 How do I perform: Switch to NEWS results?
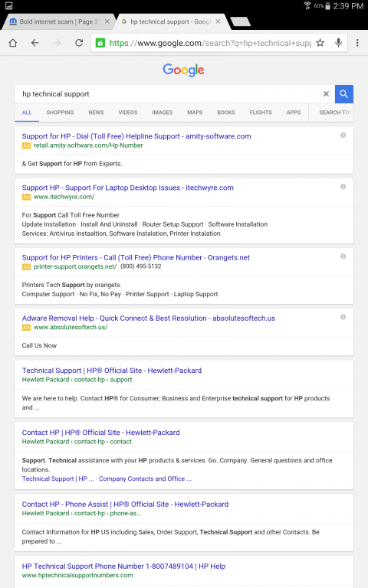[96, 112]
